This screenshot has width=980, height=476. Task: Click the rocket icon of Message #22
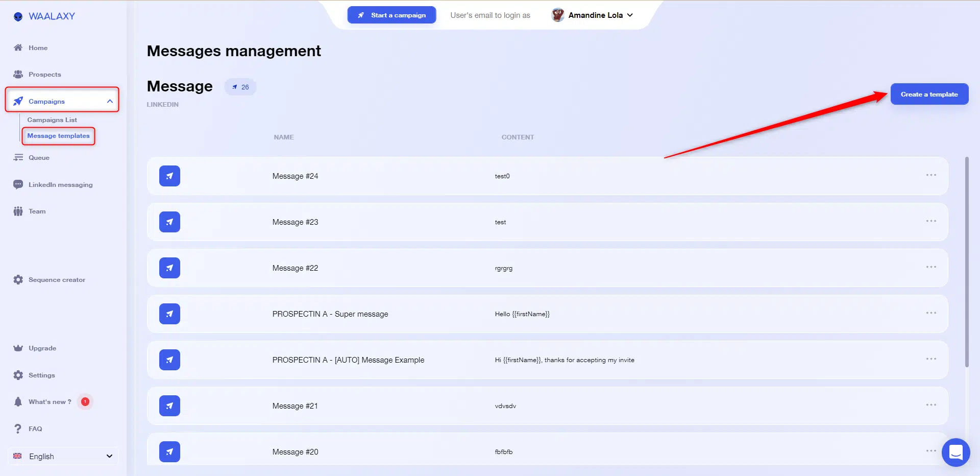tap(169, 268)
